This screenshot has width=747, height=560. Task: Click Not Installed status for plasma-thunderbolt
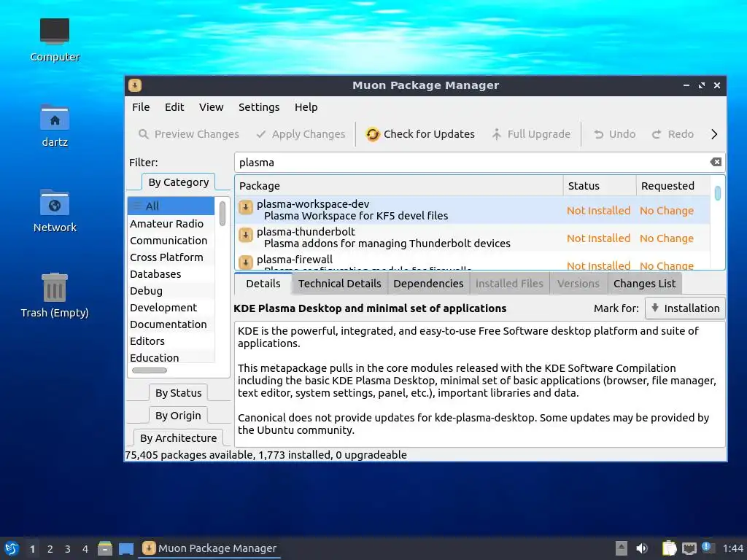(x=598, y=238)
